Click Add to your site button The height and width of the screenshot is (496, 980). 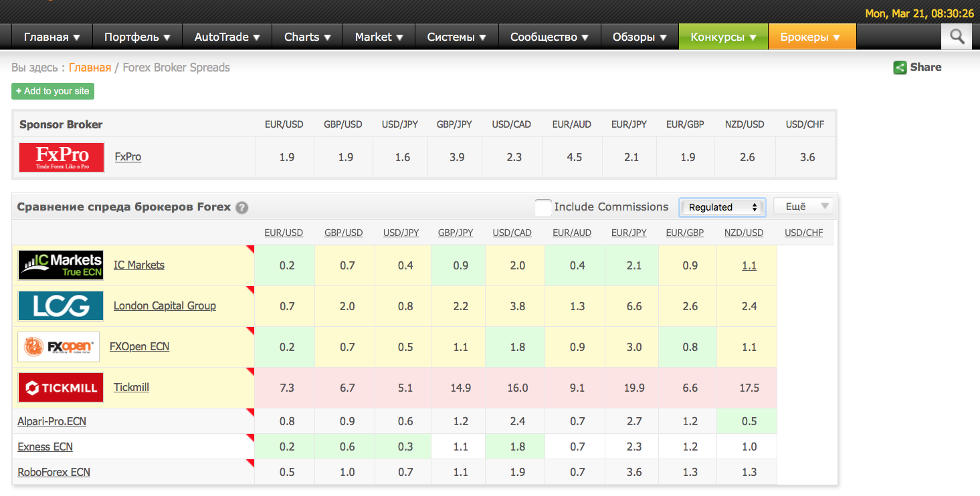pos(53,92)
